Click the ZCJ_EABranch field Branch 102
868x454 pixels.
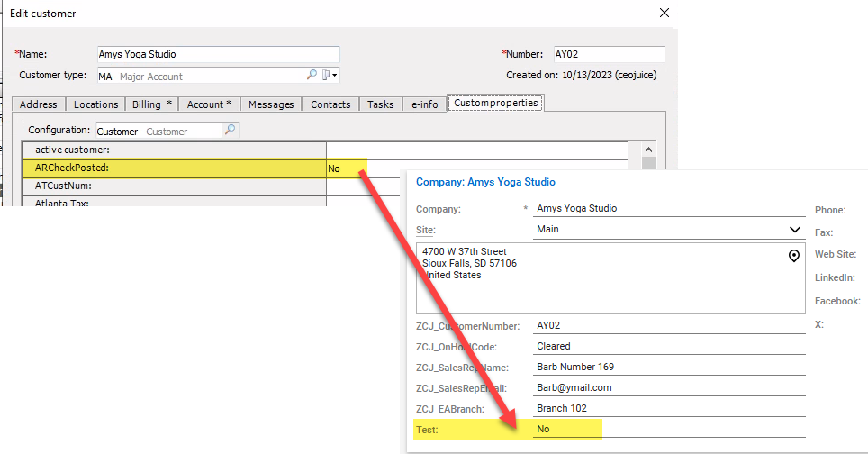click(669, 409)
